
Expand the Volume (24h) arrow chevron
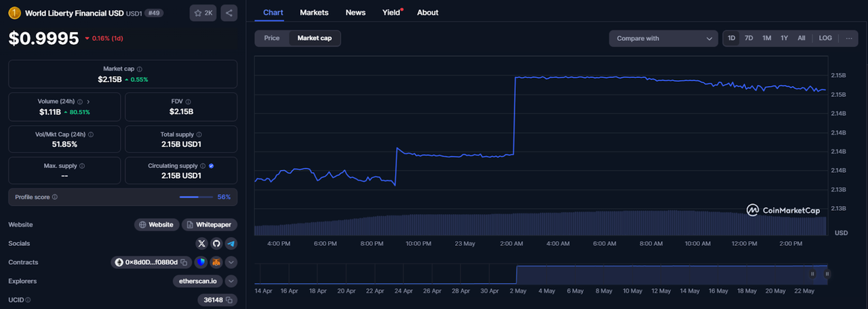(89, 102)
